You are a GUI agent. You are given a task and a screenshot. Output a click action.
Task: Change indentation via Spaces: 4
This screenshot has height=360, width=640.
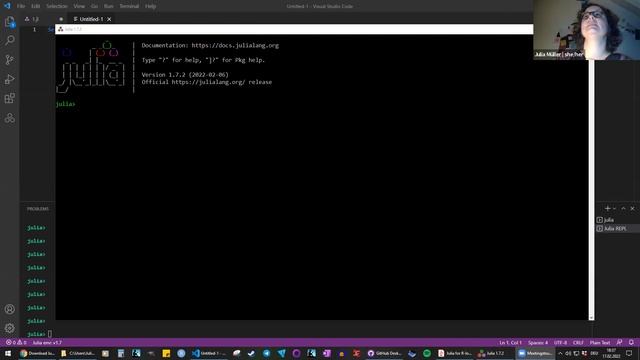click(538, 342)
